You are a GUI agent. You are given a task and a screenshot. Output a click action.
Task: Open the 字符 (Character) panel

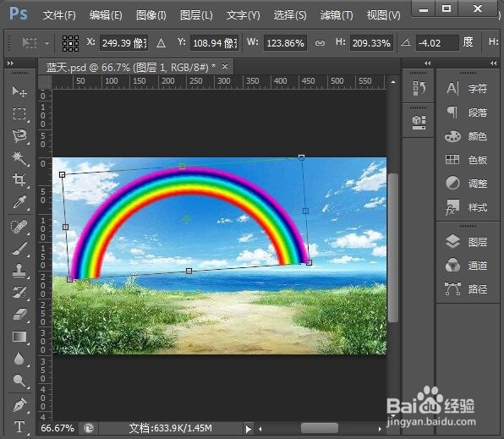click(x=468, y=88)
